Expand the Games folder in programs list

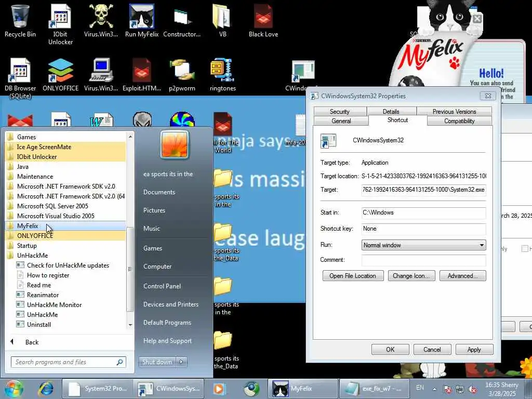(65, 137)
